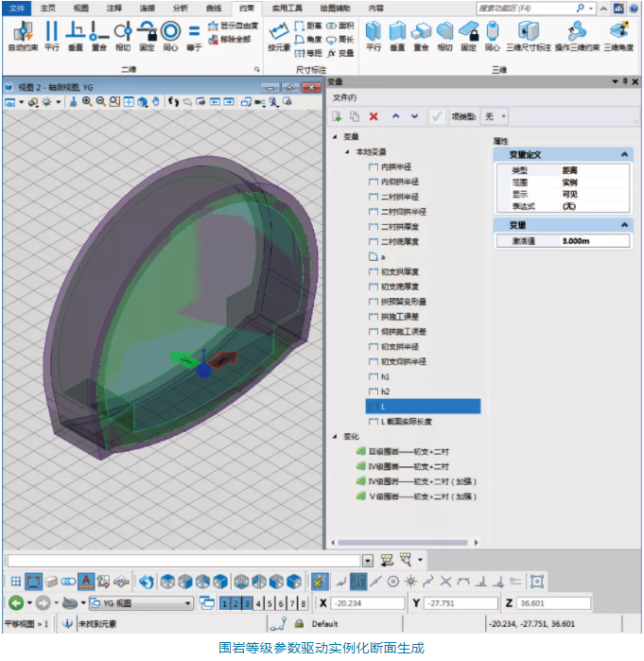This screenshot has width=644, height=661.
Task: Switch to the 曲线 ribbon tab
Action: (x=214, y=8)
